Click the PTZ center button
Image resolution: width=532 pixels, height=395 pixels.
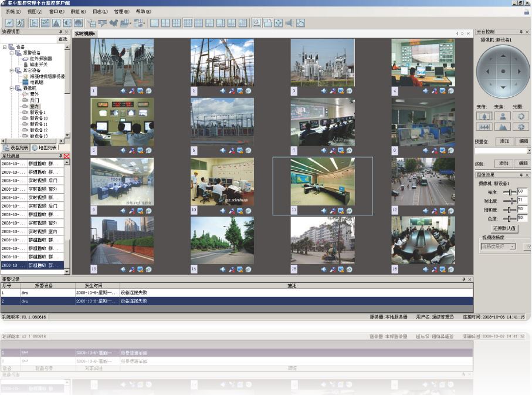(502, 72)
